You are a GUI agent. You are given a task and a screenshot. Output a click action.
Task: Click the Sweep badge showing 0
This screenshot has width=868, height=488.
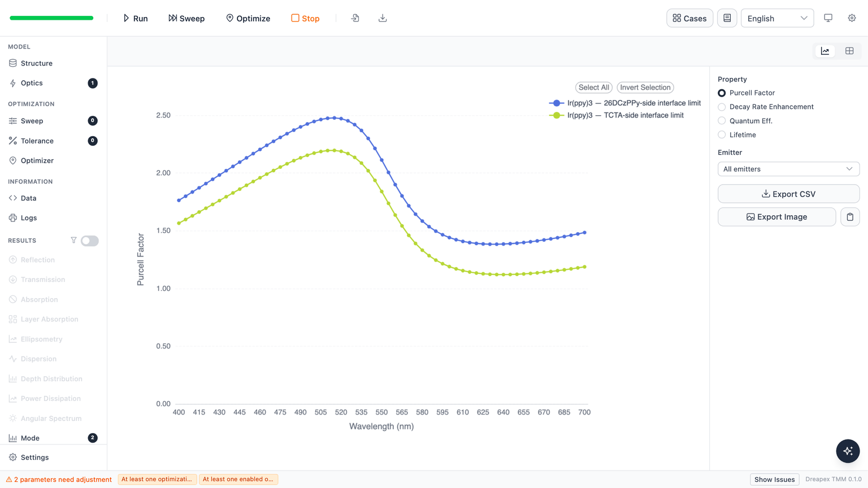pyautogui.click(x=93, y=121)
